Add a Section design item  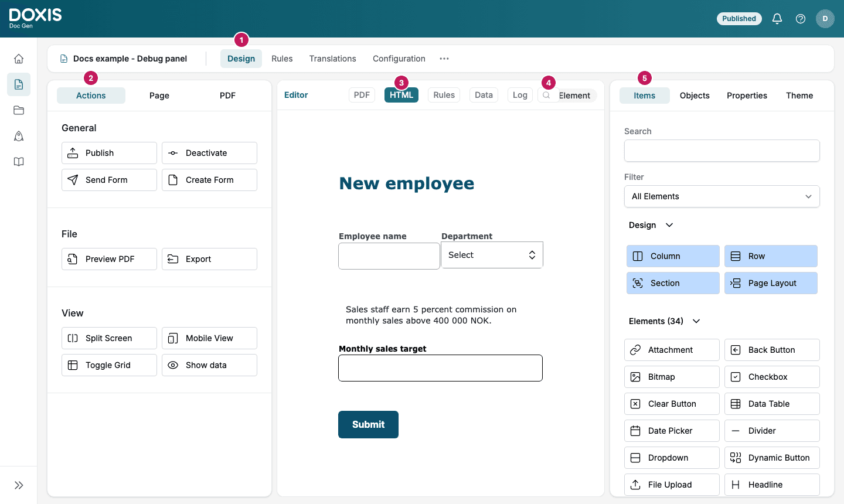point(673,283)
